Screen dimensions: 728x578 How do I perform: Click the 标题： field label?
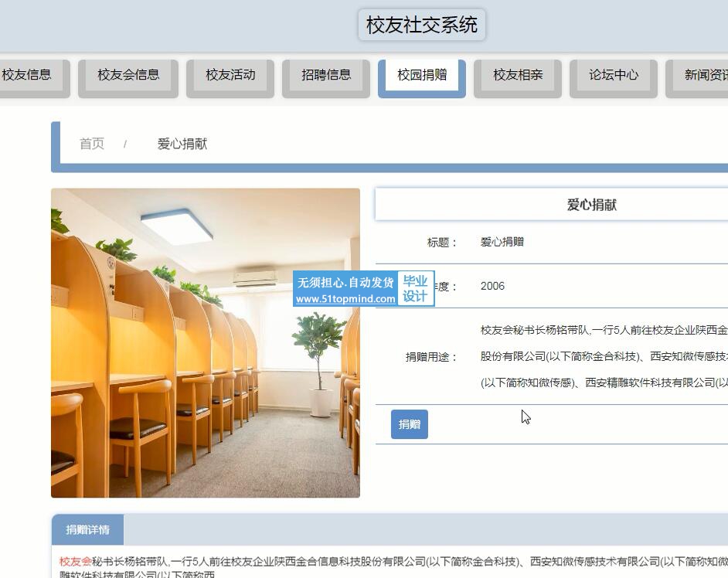[x=443, y=243]
